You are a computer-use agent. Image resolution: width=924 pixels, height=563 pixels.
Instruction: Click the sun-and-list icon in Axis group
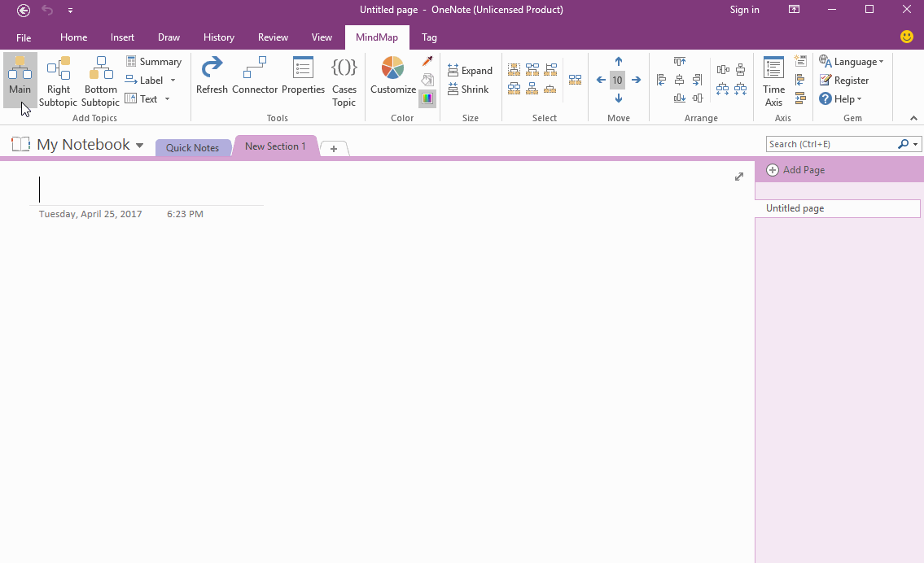coord(800,61)
